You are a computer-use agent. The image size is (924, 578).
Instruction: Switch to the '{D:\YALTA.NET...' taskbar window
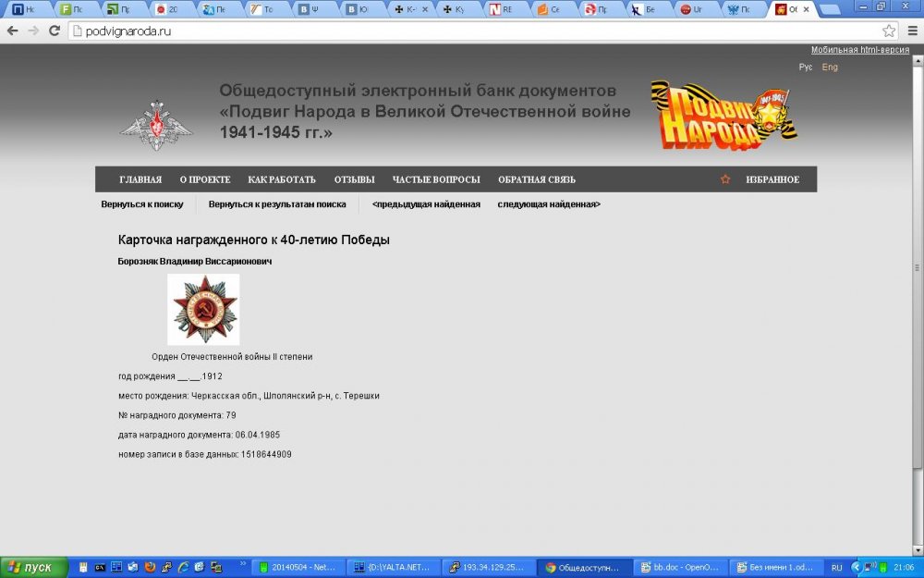(394, 568)
